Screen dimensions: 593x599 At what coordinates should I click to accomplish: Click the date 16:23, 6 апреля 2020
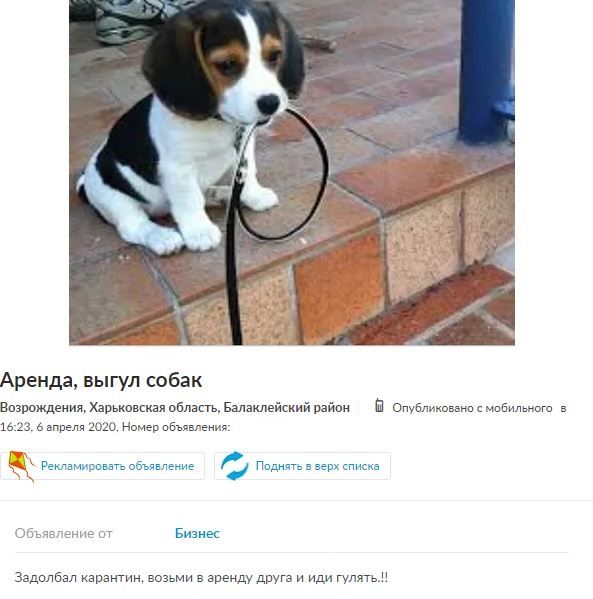click(x=58, y=427)
